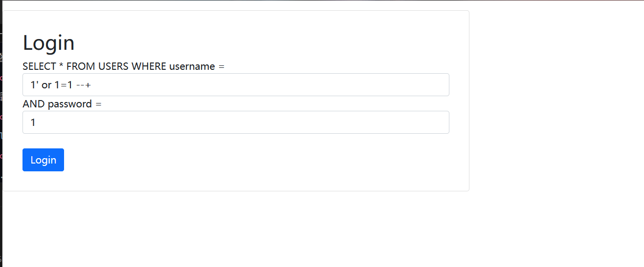Viewport: 644px width, 267px height.
Task: Click the large Login heading
Action: (x=48, y=43)
